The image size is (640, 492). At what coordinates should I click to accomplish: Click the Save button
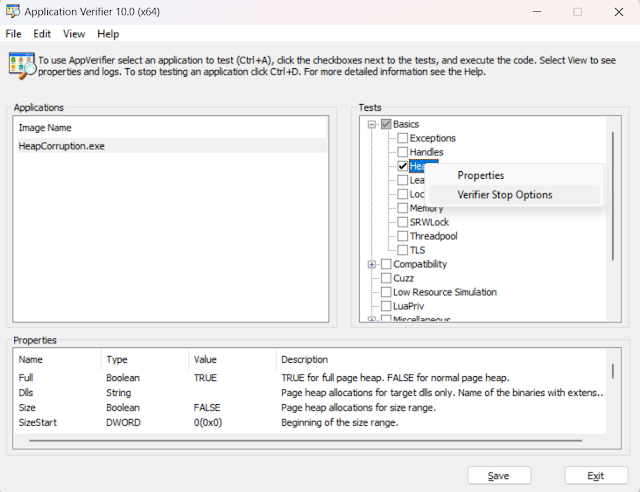click(x=499, y=476)
